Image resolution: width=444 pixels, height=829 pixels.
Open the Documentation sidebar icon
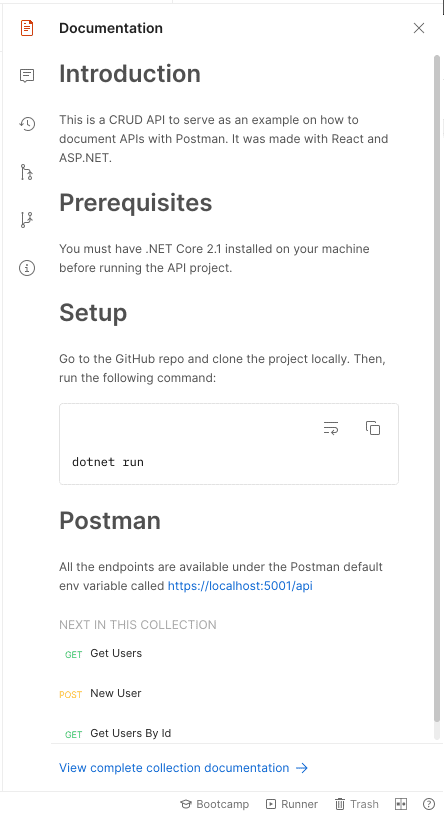click(x=27, y=28)
